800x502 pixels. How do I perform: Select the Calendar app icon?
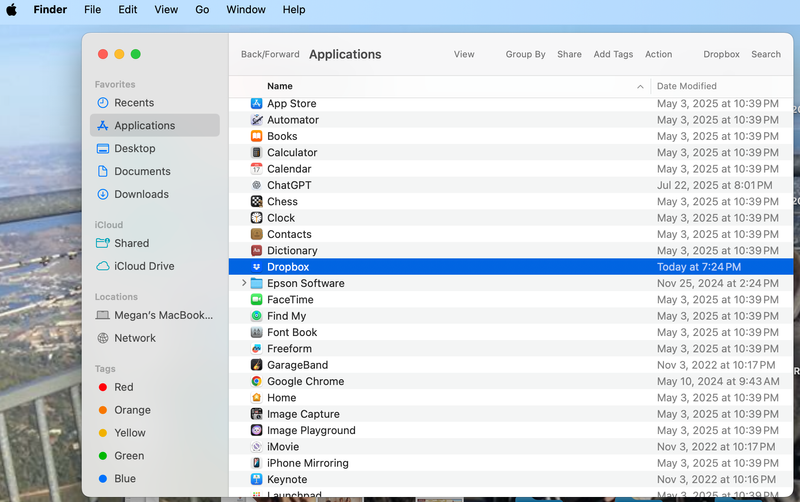[x=257, y=169]
